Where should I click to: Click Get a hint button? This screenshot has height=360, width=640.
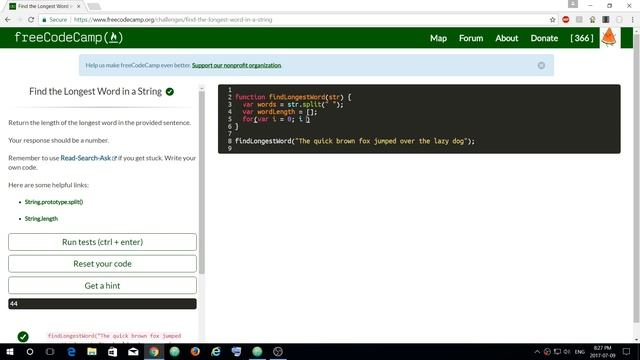coord(102,286)
